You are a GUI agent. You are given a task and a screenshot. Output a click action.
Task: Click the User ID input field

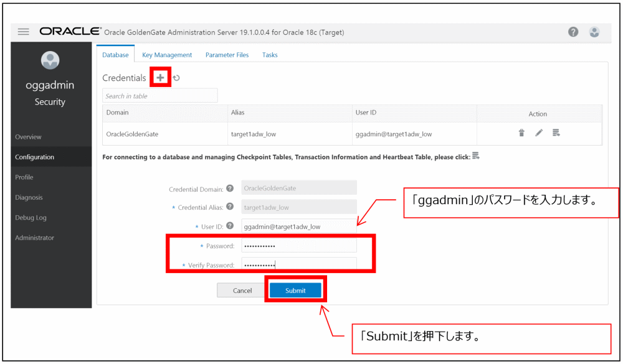299,226
